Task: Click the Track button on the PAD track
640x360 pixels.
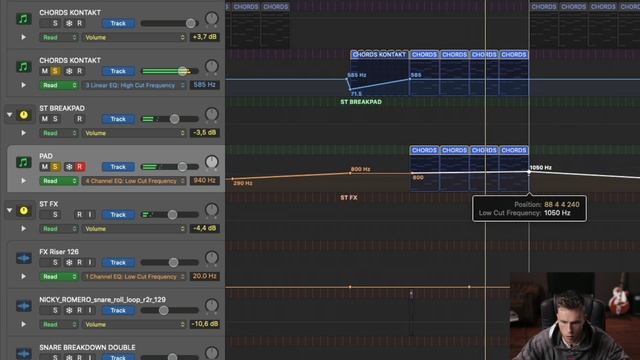Action: click(118, 167)
